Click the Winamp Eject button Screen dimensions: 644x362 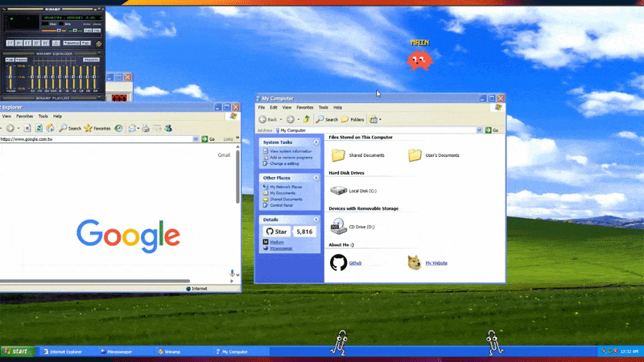point(56,43)
